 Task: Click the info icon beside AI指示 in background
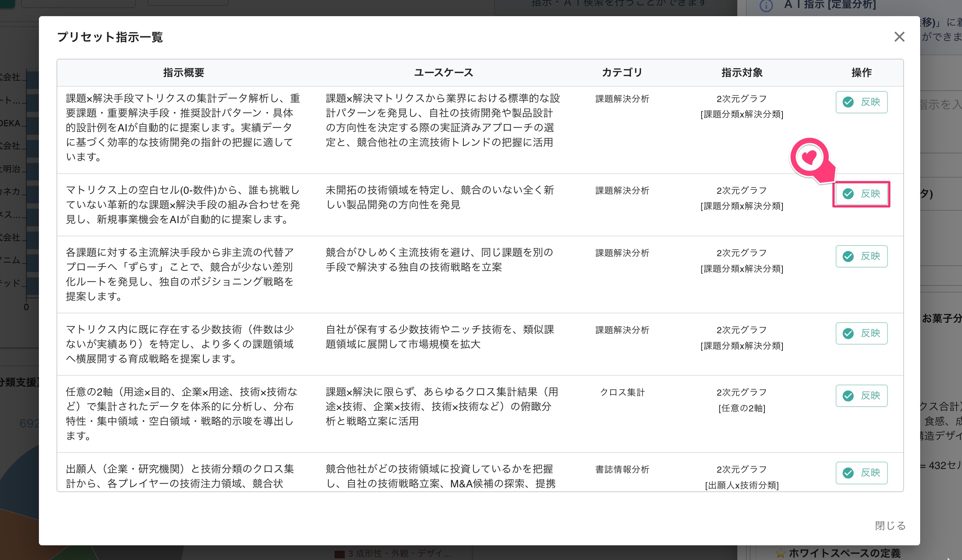coord(766,6)
